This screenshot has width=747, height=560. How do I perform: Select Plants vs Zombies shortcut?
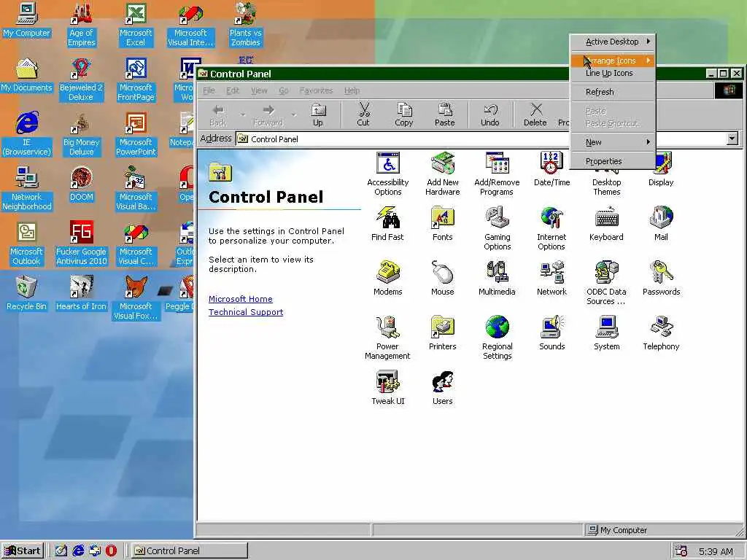tap(245, 25)
